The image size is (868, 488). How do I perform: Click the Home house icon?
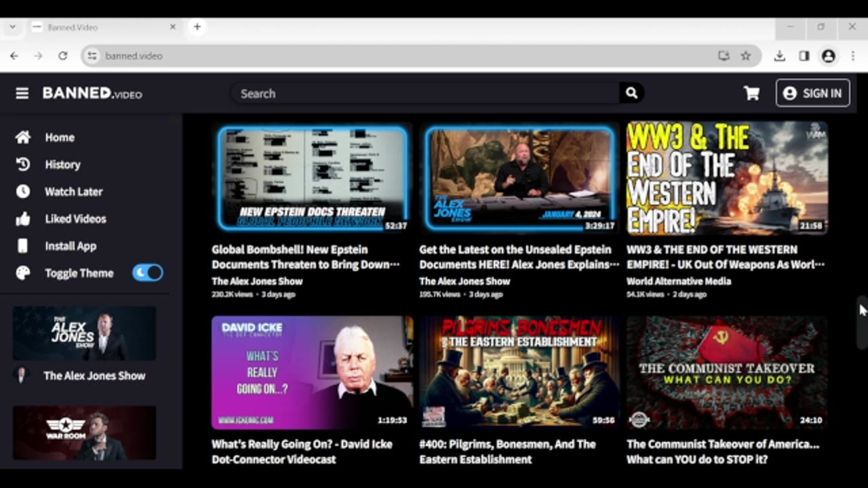23,137
